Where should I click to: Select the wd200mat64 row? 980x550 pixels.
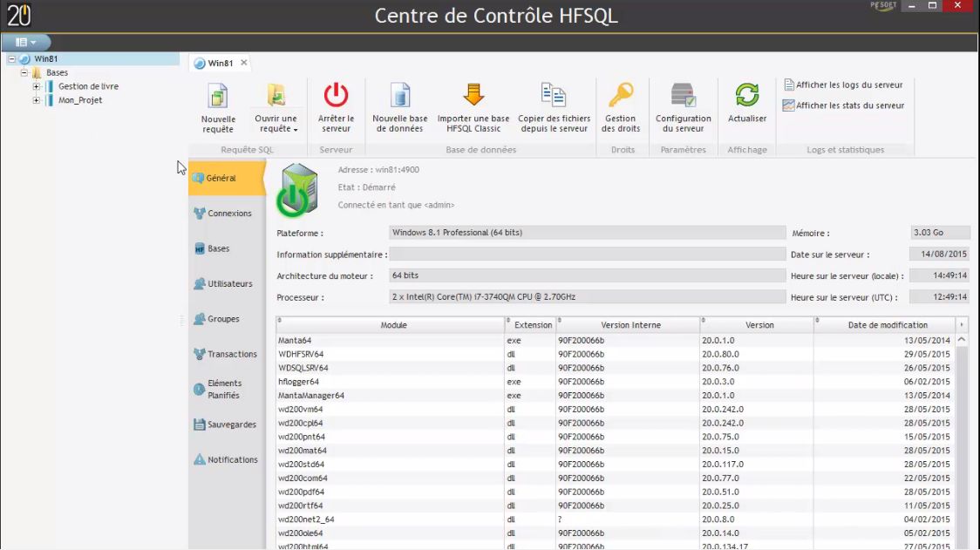pyautogui.click(x=615, y=451)
